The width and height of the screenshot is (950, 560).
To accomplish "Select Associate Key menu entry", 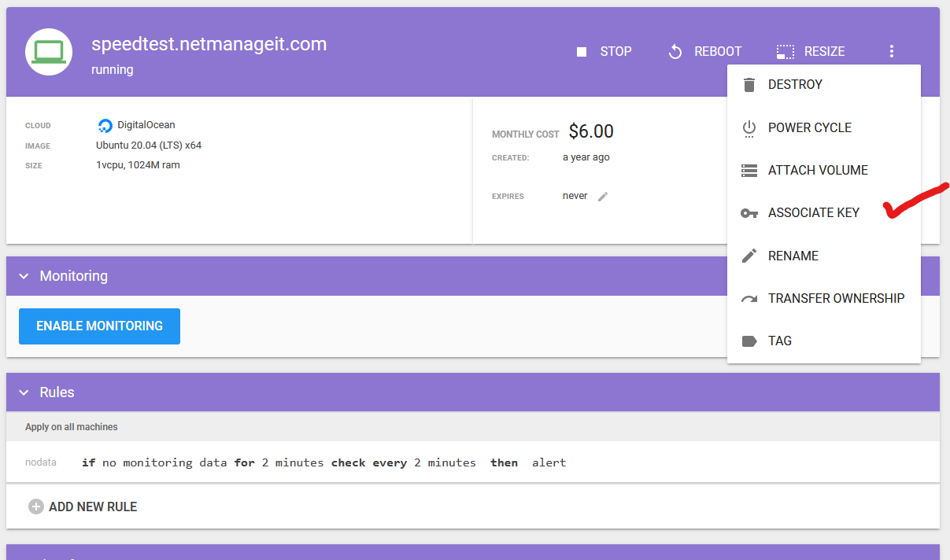I will coord(813,213).
